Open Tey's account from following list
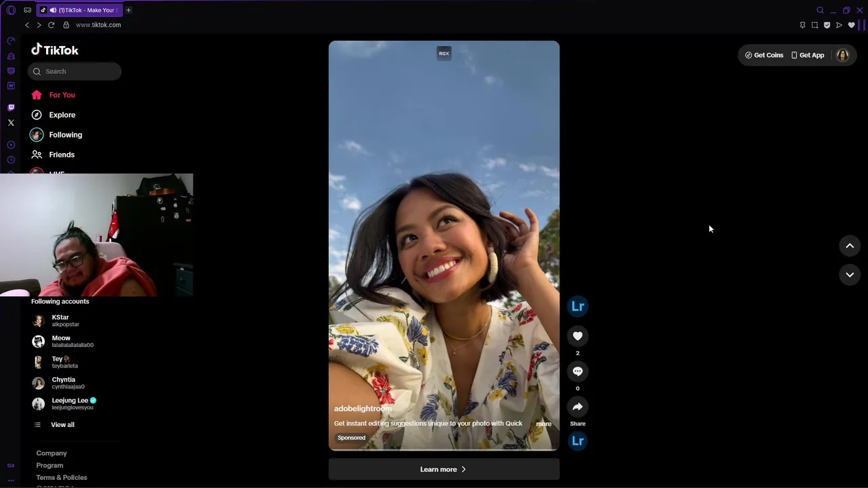868x488 pixels. (x=55, y=362)
